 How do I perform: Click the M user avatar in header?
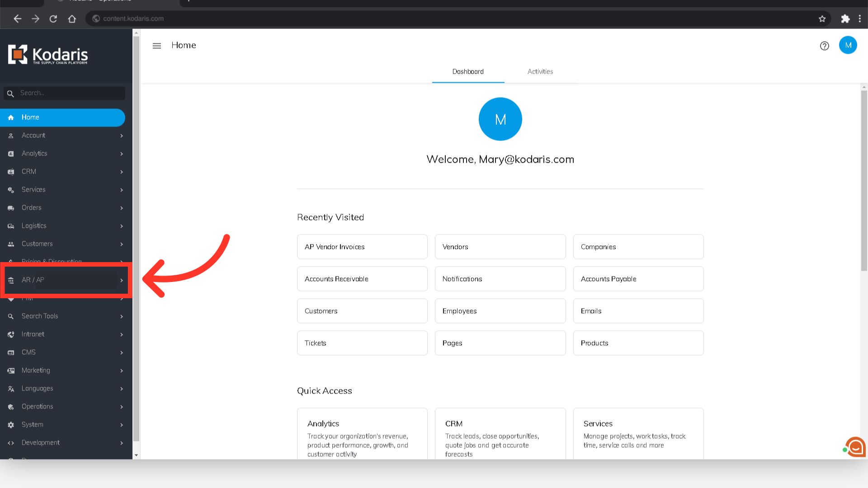(x=848, y=45)
